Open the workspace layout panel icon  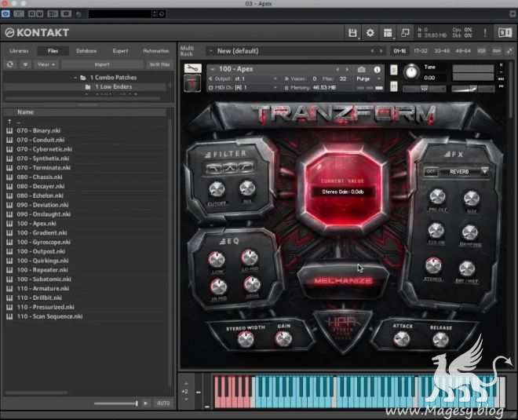[x=388, y=33]
